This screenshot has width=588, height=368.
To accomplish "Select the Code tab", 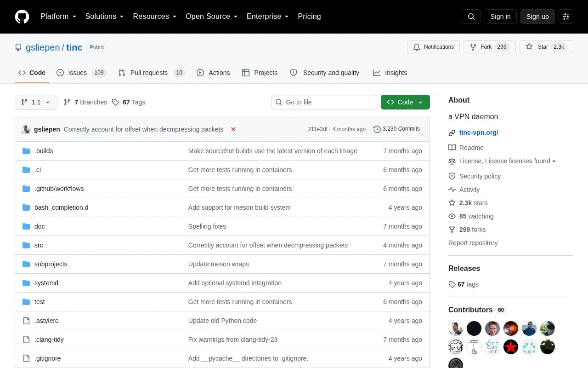I will tap(32, 73).
